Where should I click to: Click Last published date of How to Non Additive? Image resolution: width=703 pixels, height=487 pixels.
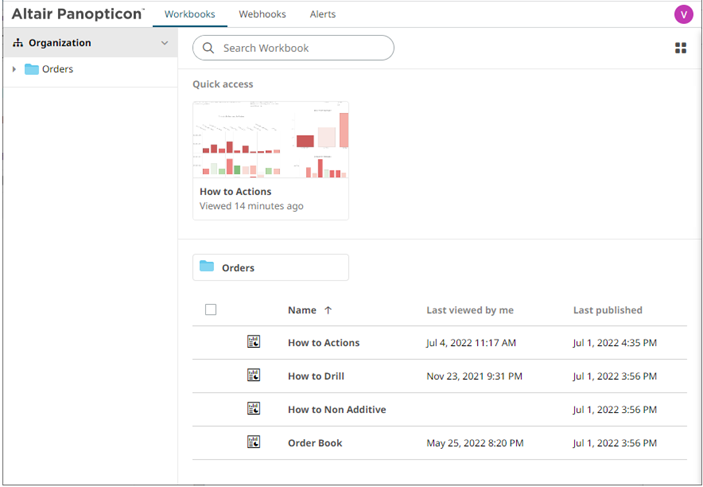tap(615, 409)
